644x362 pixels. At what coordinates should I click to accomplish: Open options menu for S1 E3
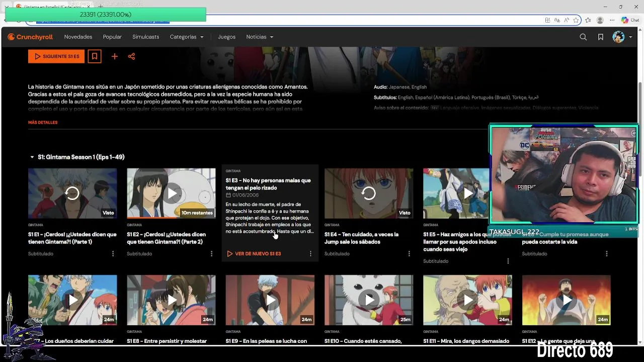(310, 253)
